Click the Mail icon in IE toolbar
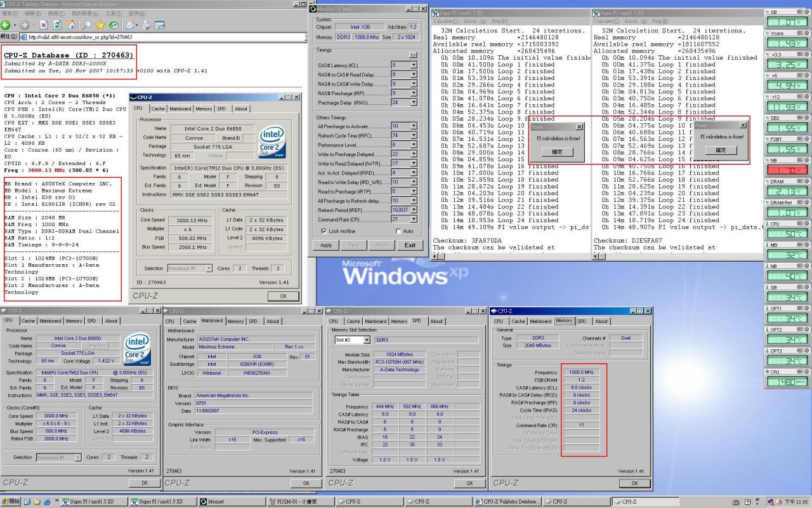 coord(131,25)
